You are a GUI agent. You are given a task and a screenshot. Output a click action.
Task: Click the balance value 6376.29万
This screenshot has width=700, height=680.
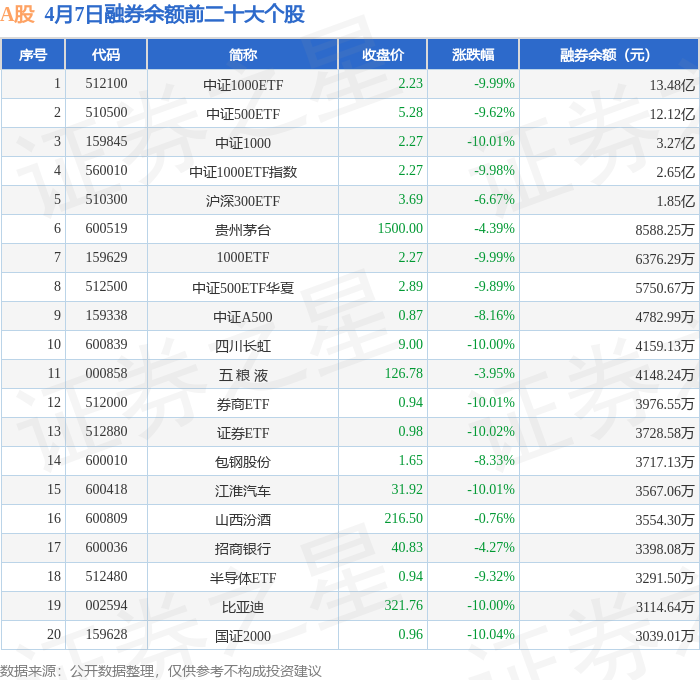[x=665, y=259]
